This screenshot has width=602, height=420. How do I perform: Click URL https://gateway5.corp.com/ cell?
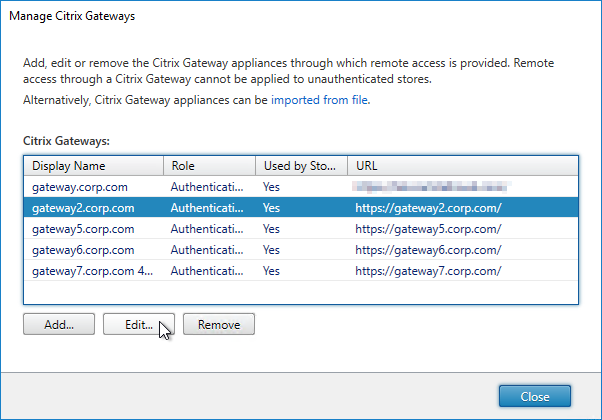(428, 229)
